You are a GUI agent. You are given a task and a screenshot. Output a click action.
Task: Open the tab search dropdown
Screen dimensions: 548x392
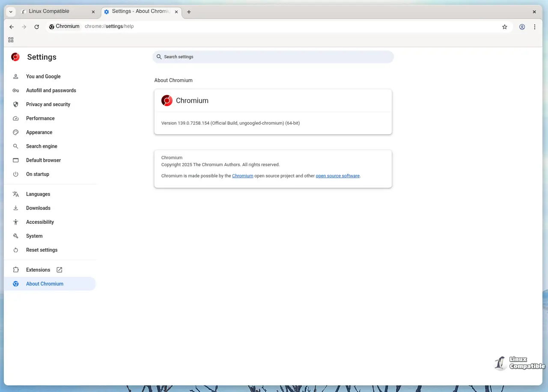[10, 11]
